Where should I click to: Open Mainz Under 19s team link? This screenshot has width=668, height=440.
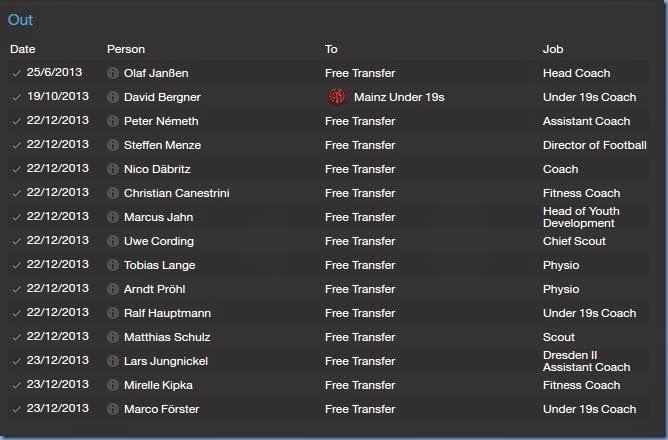[399, 97]
